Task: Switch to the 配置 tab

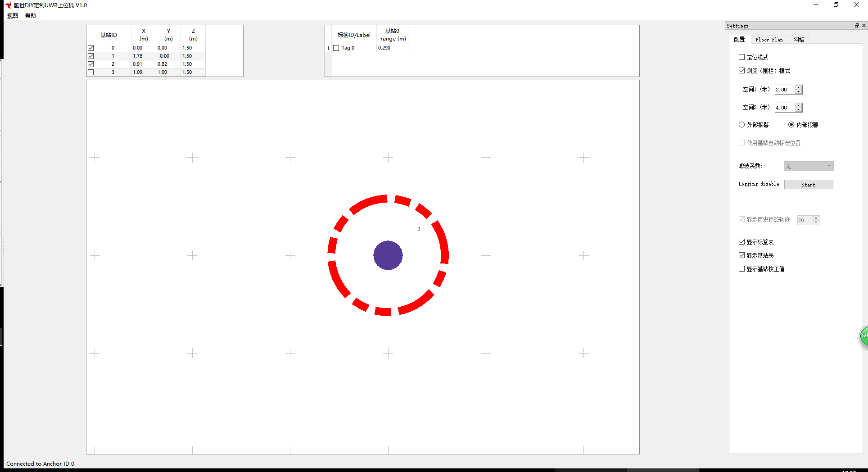Action: pyautogui.click(x=739, y=40)
